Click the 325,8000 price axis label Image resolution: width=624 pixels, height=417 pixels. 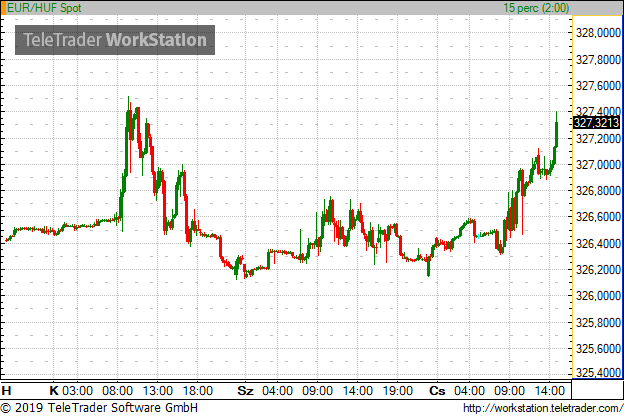click(598, 323)
